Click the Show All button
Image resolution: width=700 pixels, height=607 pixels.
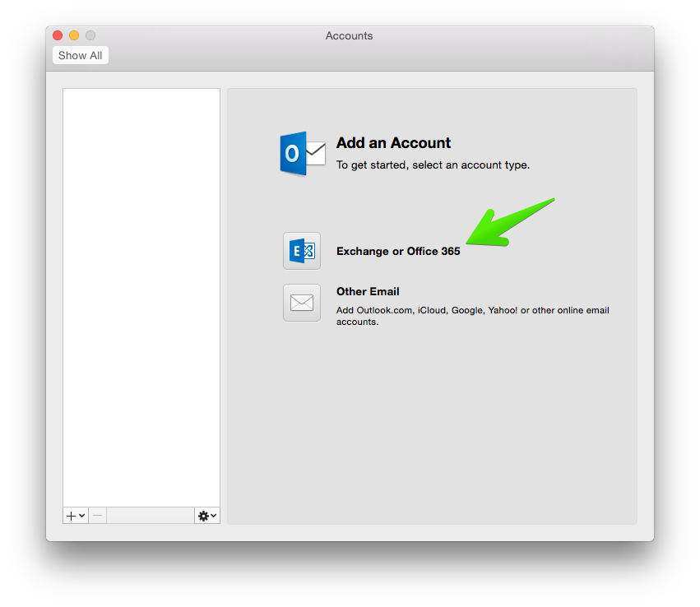point(81,55)
